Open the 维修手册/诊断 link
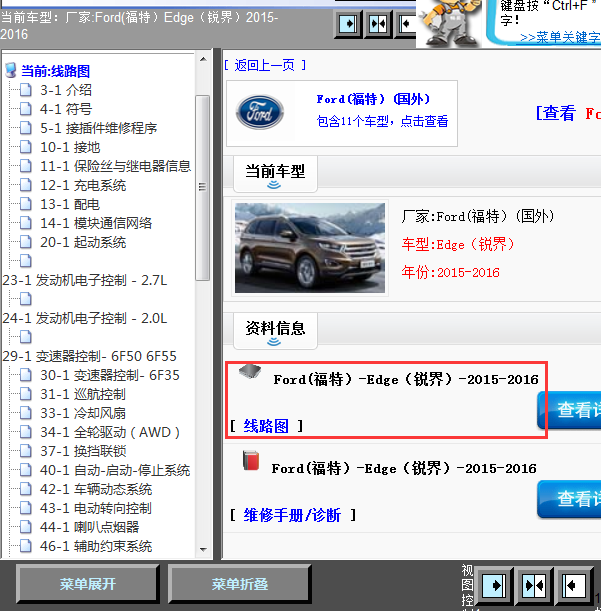This screenshot has height=611, width=601. click(x=292, y=515)
